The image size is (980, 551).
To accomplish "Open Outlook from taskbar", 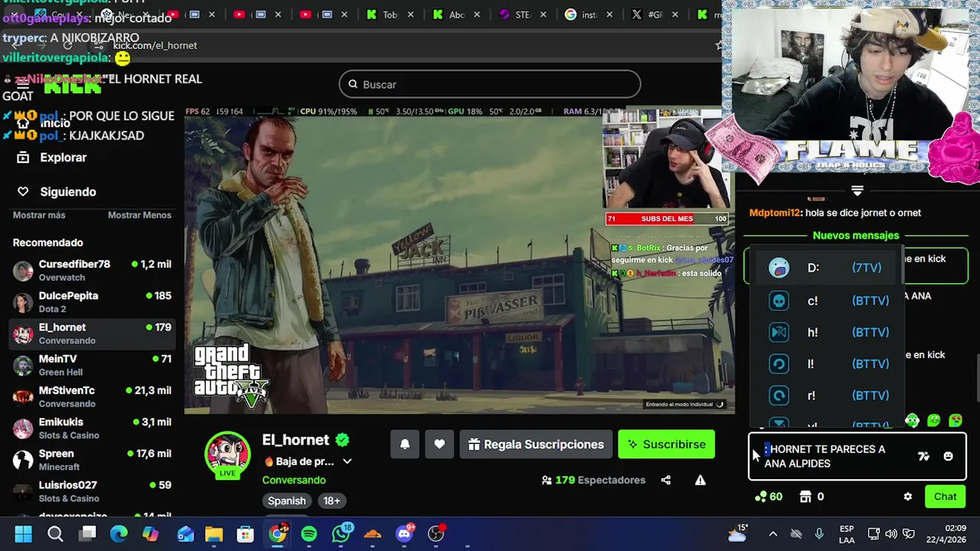I will [x=185, y=533].
